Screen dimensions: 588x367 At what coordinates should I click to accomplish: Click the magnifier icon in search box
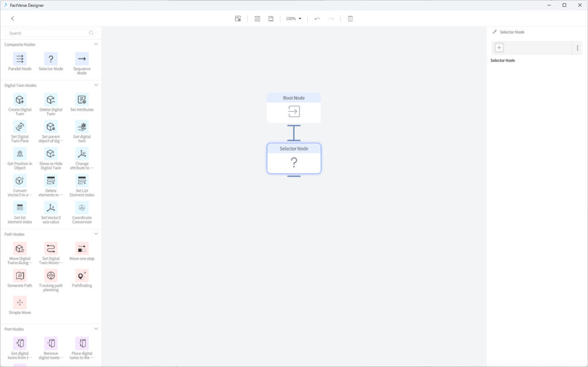pos(91,33)
